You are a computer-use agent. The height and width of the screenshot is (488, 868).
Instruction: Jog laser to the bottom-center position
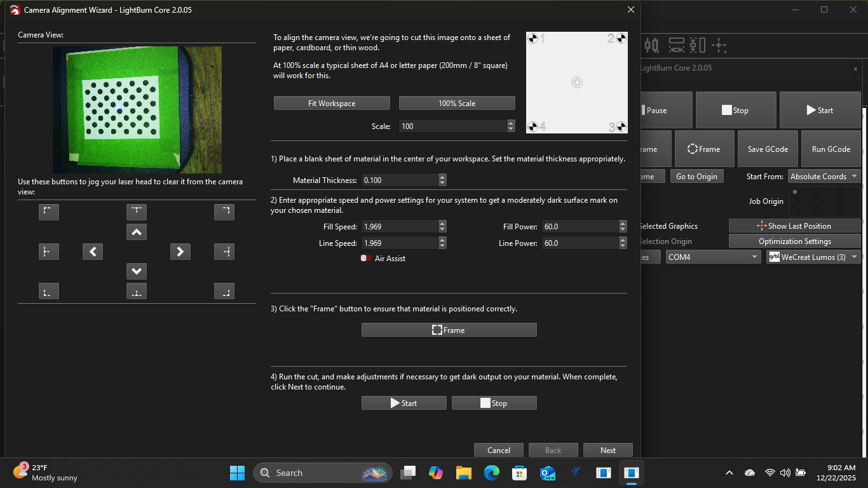(136, 290)
